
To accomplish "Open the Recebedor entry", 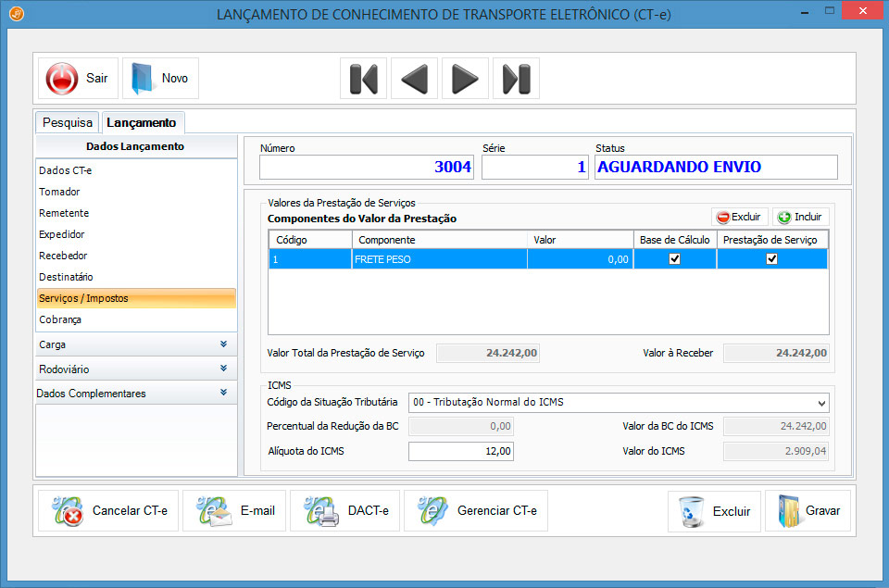I will coord(136,256).
